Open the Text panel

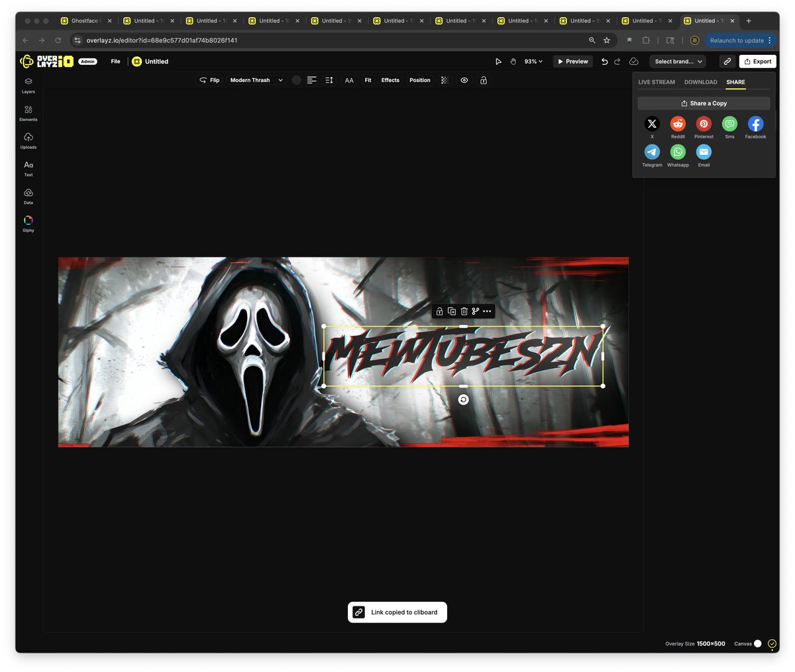(28, 168)
